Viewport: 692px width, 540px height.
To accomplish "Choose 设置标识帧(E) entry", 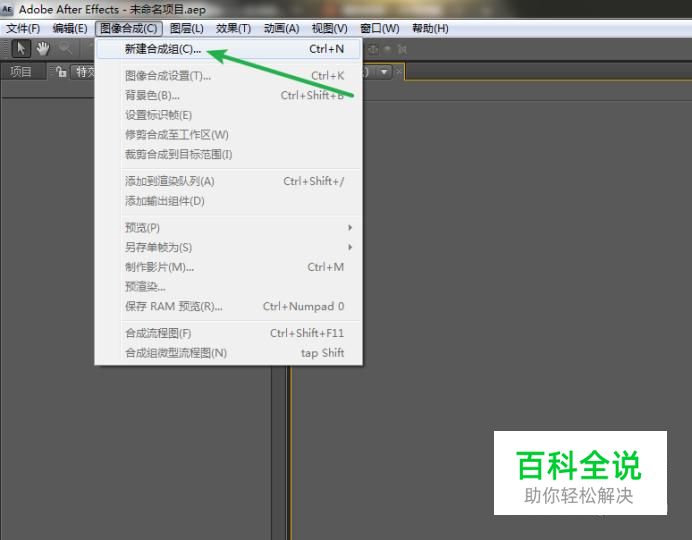I will pyautogui.click(x=229, y=115).
